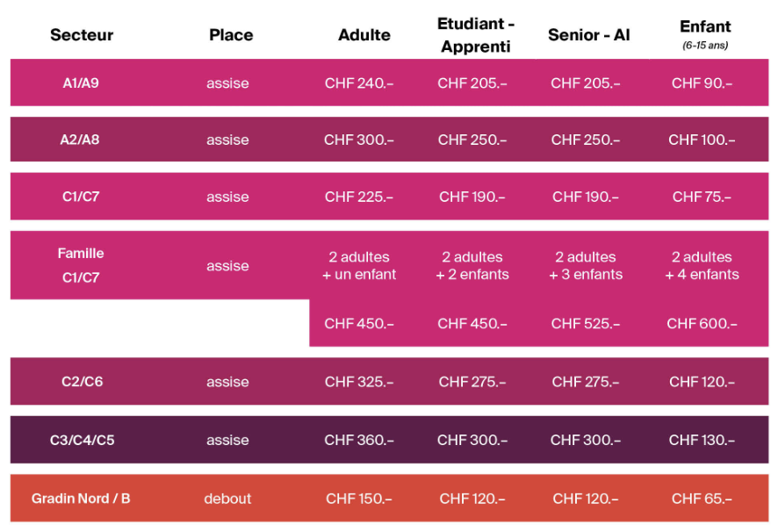
Task: Click the CHF 100.– child price
Action: pyautogui.click(x=702, y=140)
